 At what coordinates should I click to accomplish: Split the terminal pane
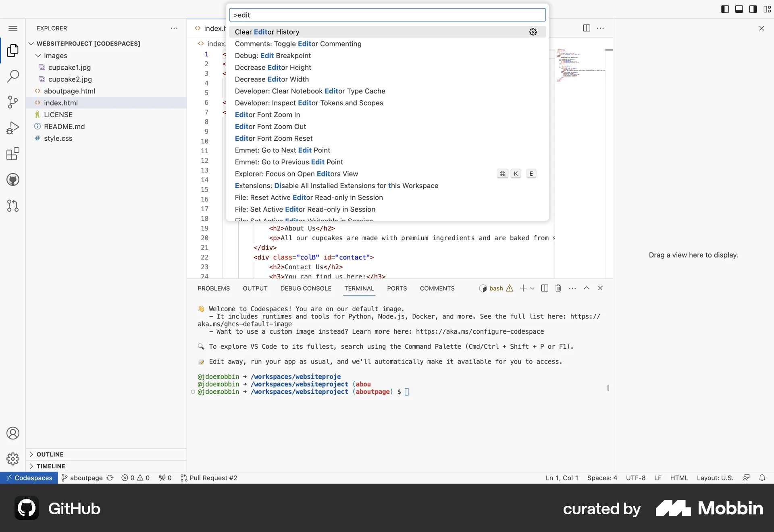[544, 288]
